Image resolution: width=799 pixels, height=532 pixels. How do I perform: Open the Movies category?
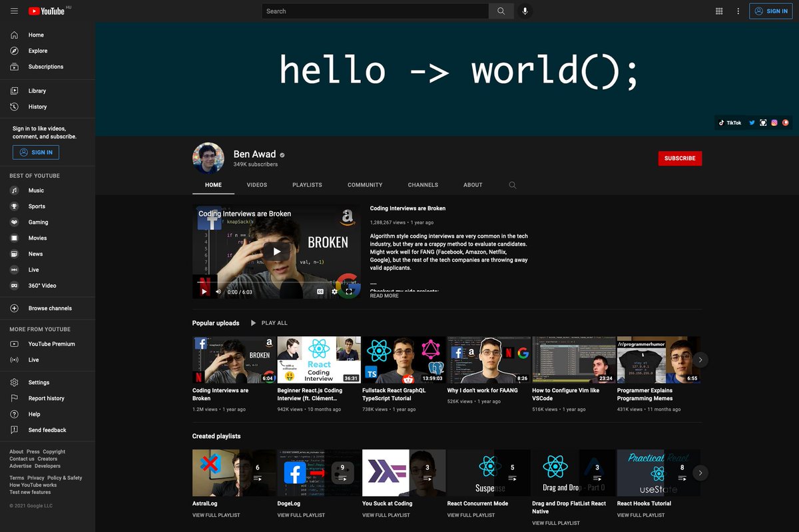(47, 238)
